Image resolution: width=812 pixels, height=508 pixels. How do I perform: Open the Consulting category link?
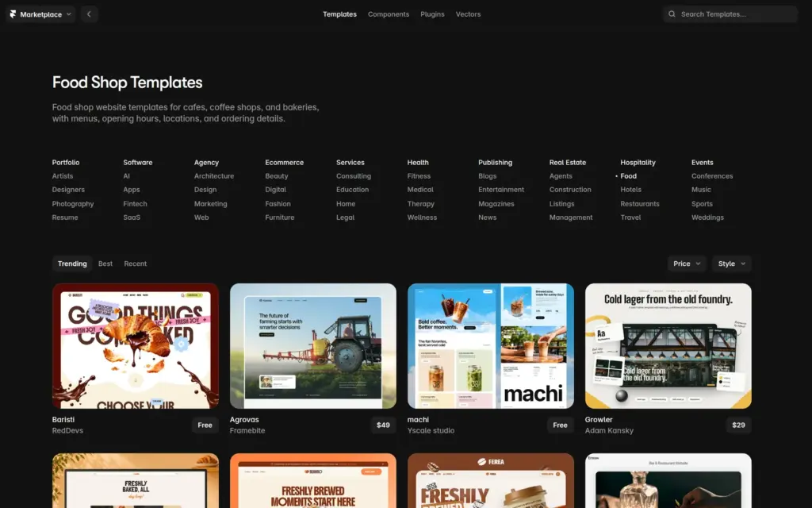point(354,175)
